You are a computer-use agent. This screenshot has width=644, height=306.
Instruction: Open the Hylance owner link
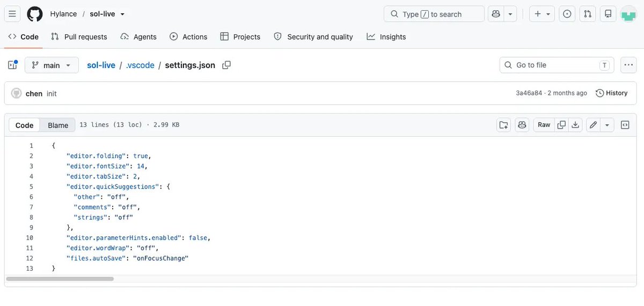point(63,14)
